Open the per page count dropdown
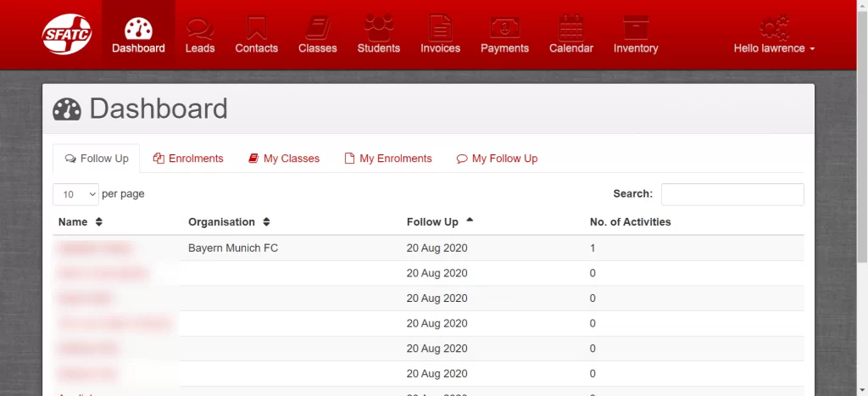The width and height of the screenshot is (868, 396). click(76, 194)
